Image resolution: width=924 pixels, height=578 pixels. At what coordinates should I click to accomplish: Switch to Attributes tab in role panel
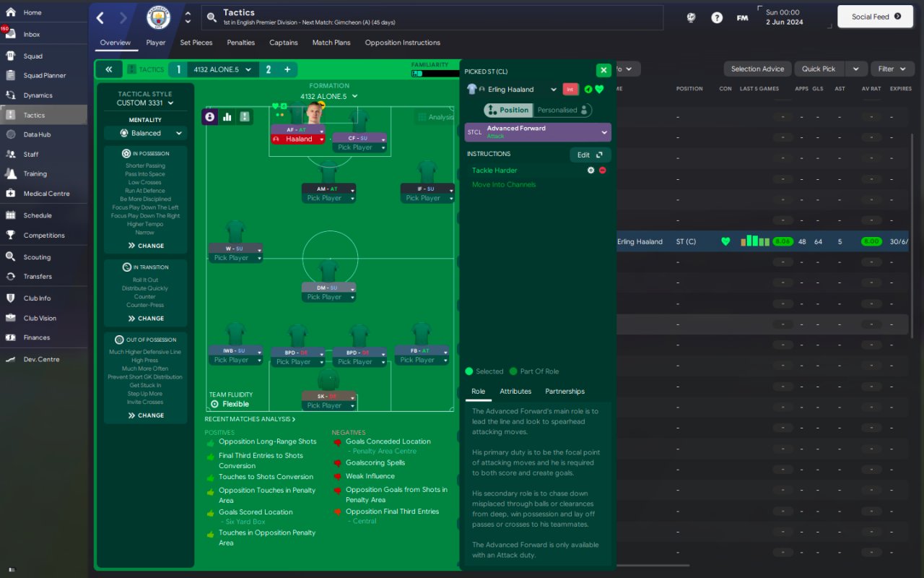[515, 392]
